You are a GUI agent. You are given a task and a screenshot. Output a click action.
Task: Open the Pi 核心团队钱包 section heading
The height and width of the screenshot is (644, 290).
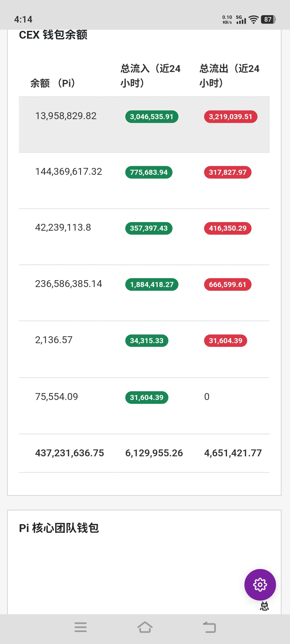pos(59,528)
